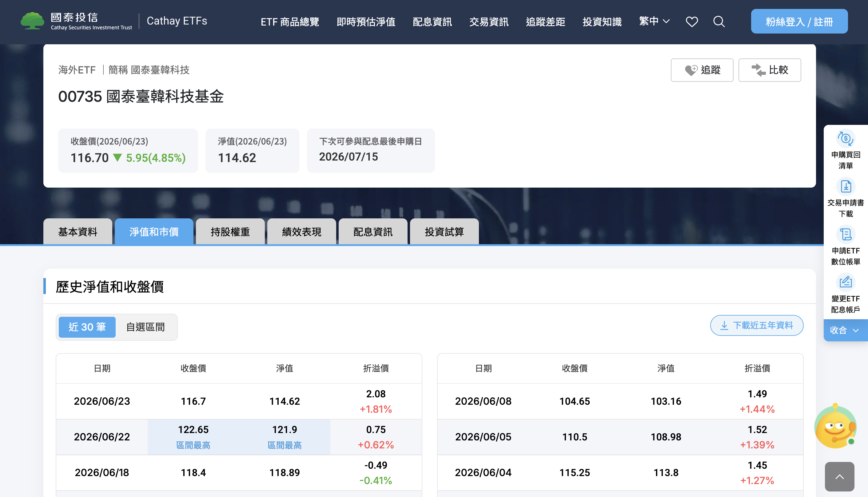The width and height of the screenshot is (868, 497).
Task: Click the Cathay tree logo
Action: point(32,21)
